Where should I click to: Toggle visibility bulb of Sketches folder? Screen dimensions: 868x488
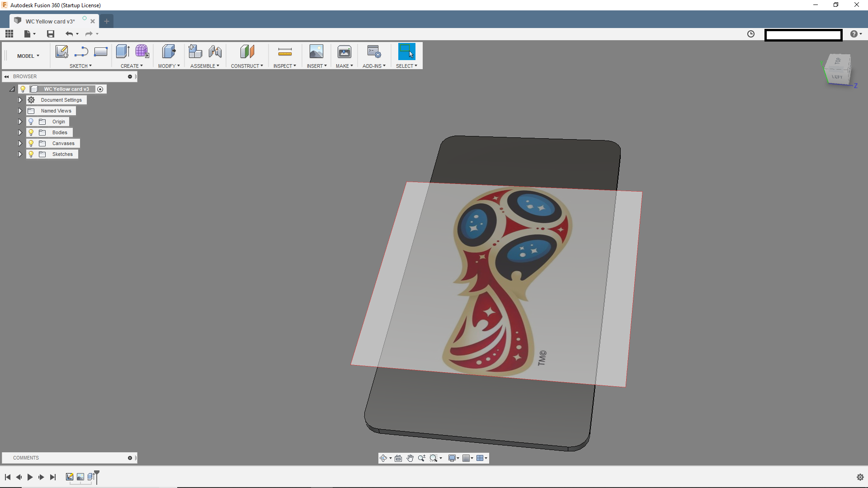coord(31,154)
